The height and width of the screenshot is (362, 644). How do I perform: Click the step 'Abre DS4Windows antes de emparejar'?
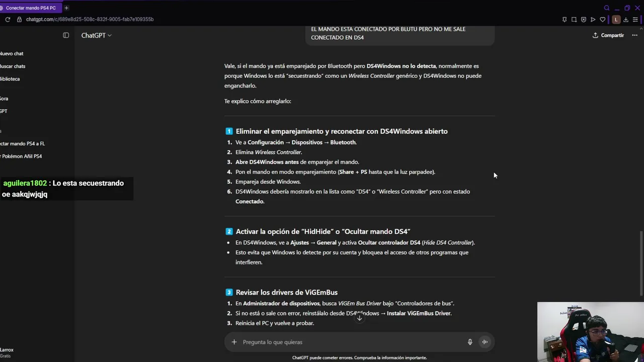click(297, 162)
